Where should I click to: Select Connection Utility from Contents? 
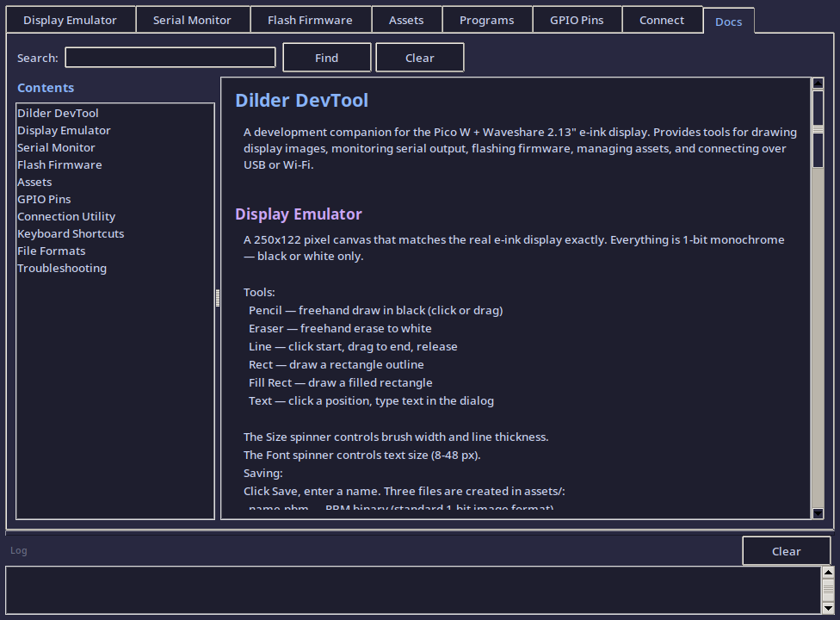66,216
